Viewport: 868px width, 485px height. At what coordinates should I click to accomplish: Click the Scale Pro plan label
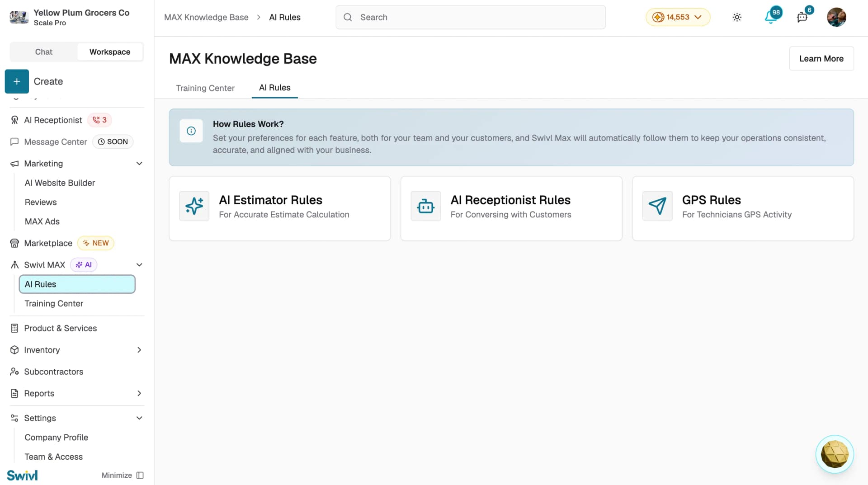(50, 23)
